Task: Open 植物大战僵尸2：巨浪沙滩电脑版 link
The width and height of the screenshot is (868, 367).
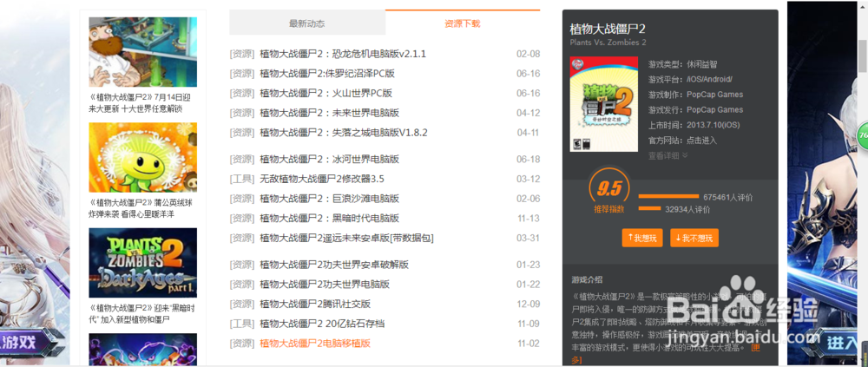Action: (x=329, y=199)
